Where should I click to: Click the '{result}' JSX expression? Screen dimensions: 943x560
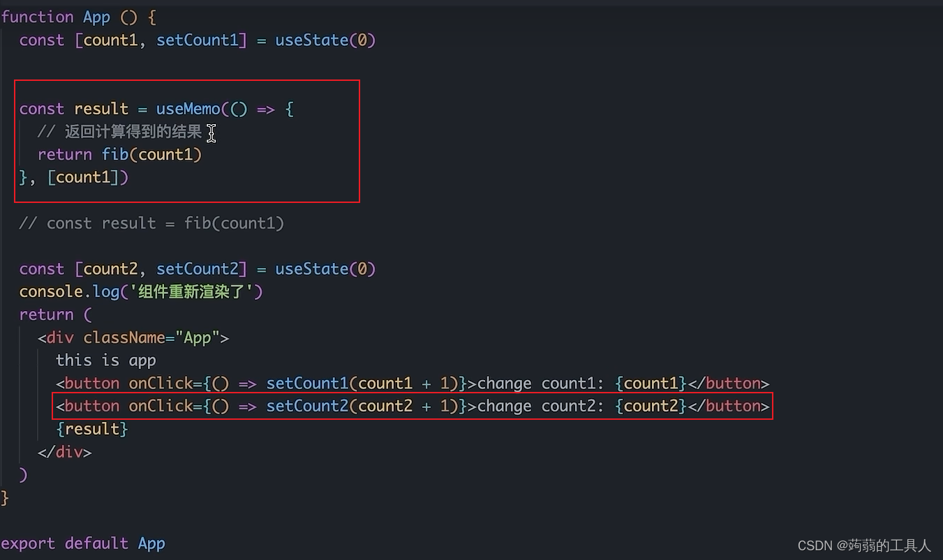(x=92, y=429)
